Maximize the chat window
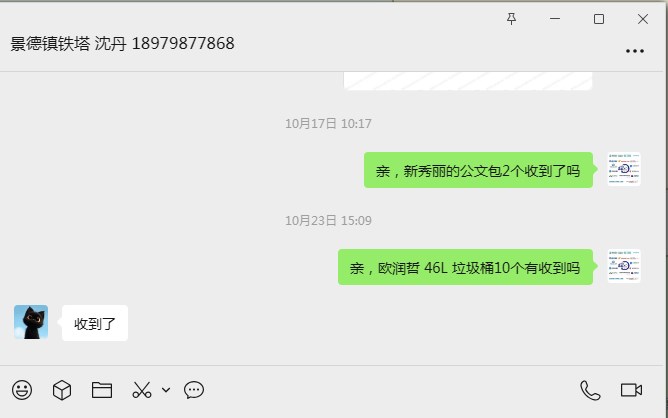The height and width of the screenshot is (418, 668). pos(599,19)
